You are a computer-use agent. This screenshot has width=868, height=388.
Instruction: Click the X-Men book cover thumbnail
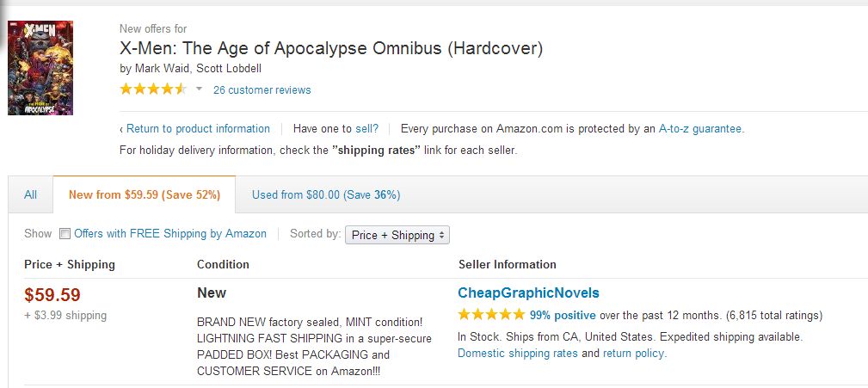point(40,68)
